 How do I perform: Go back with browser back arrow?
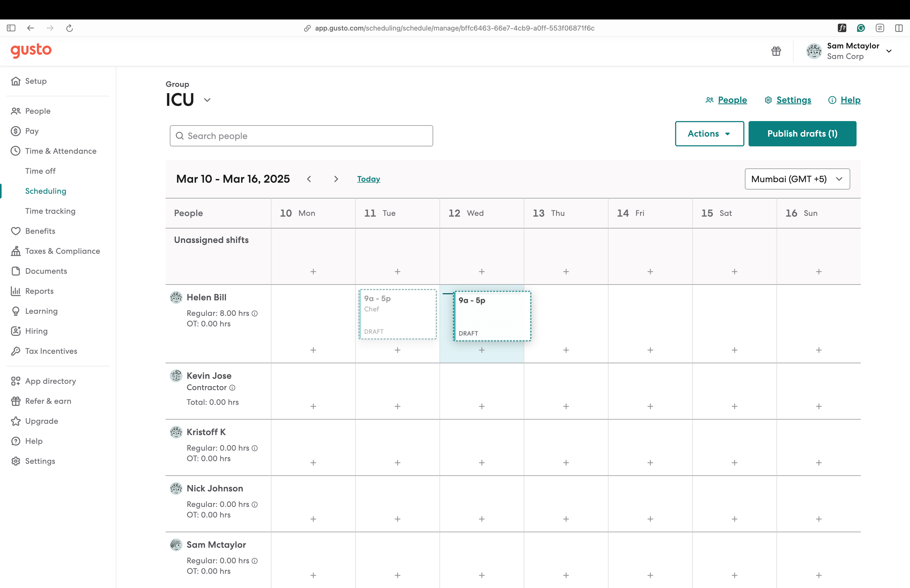click(x=31, y=28)
